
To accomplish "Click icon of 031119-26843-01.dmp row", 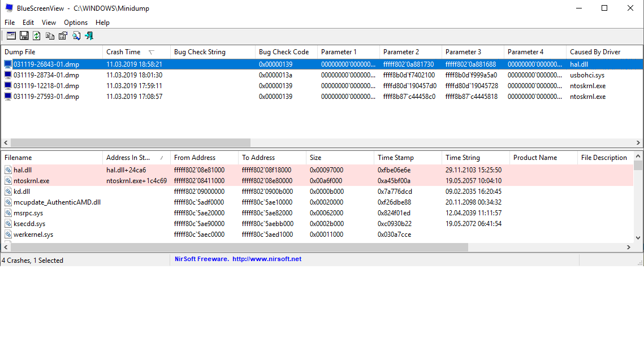I will 8,64.
